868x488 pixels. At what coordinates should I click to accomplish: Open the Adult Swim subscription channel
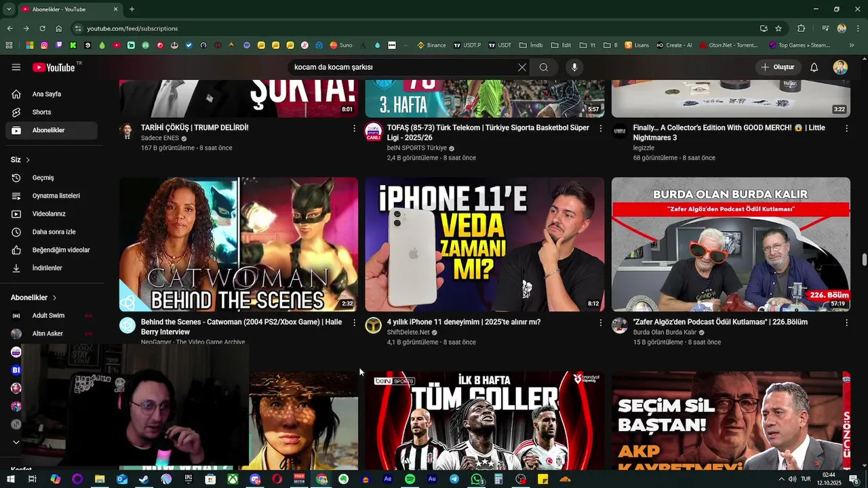click(52, 315)
